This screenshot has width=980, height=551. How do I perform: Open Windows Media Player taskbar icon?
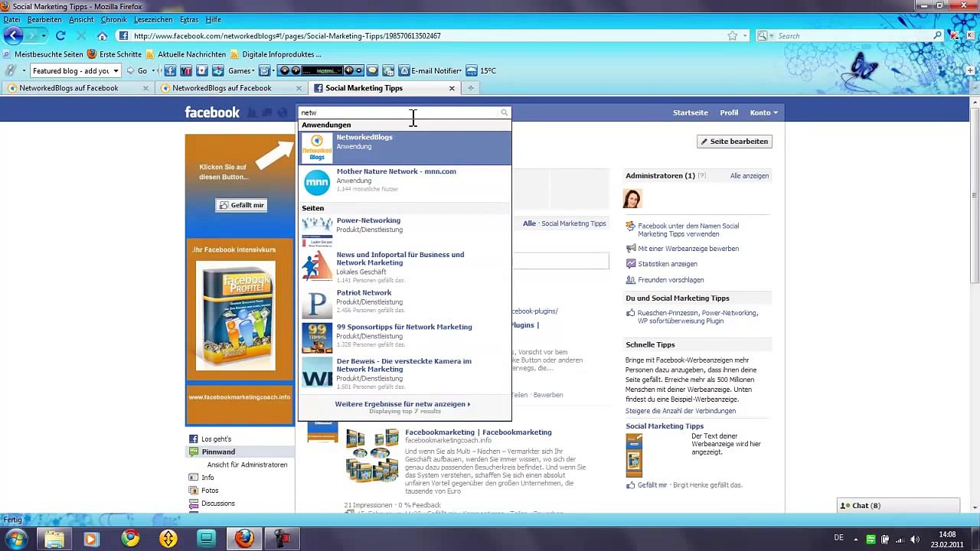point(91,539)
